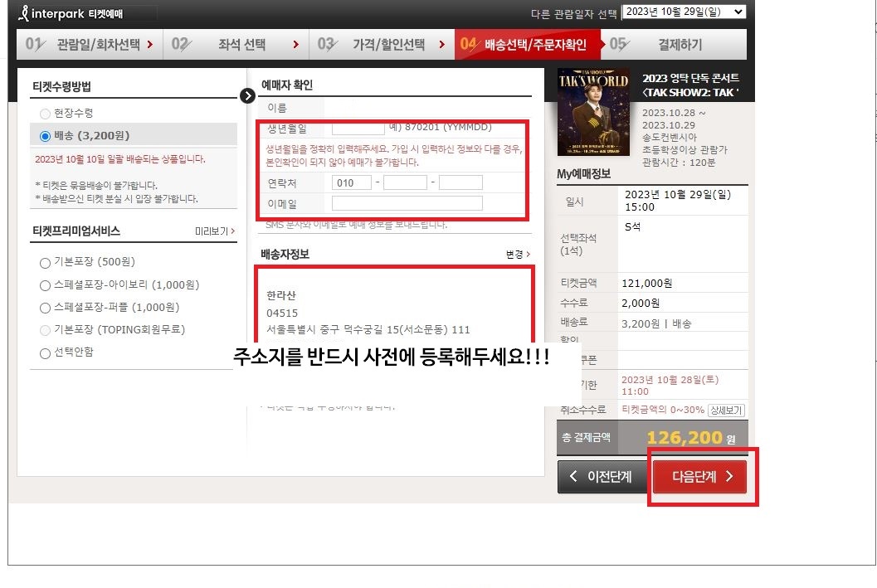Screen dimensions: 877x588
Task: Choose 스페셜포장-퍼플 (1,000원) option
Action: coord(46,308)
